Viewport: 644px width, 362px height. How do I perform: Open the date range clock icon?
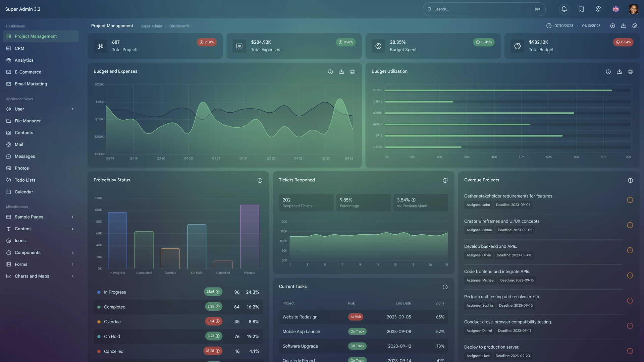[549, 26]
